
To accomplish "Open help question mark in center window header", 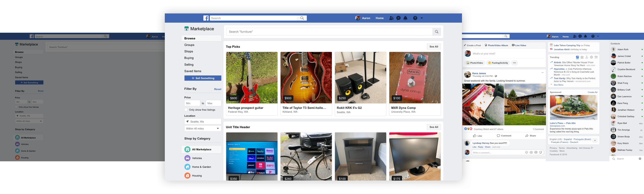I will click(x=415, y=18).
